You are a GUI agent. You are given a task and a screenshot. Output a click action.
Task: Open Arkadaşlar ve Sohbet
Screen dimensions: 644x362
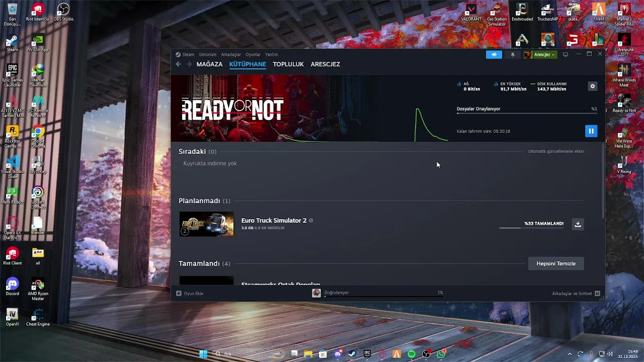coord(576,293)
